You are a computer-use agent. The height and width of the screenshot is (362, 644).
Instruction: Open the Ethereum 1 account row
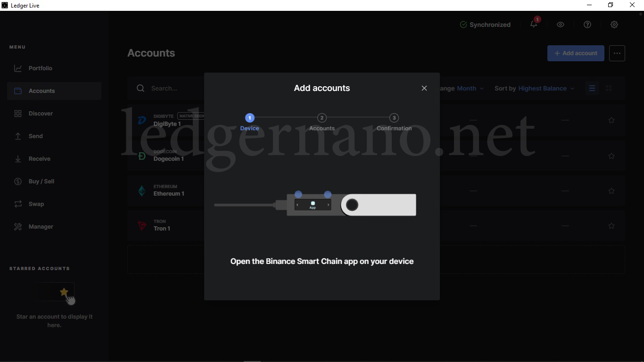point(376,191)
